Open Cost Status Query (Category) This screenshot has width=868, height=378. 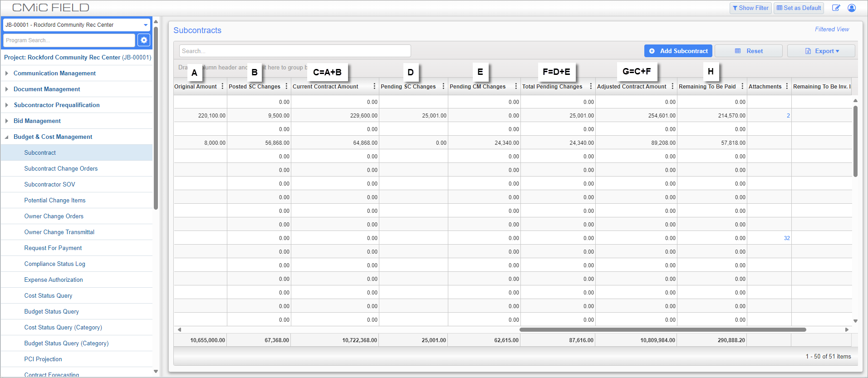tap(63, 327)
